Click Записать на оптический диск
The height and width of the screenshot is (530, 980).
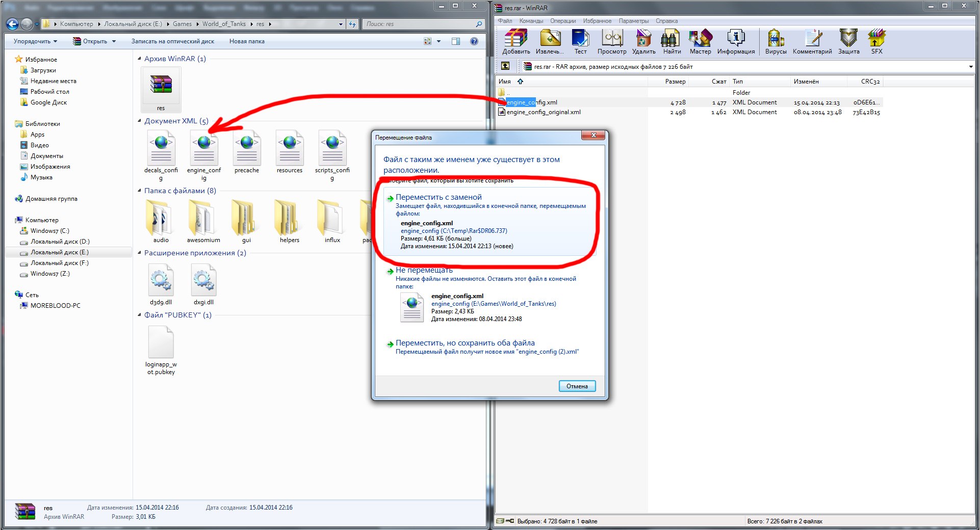tap(173, 41)
